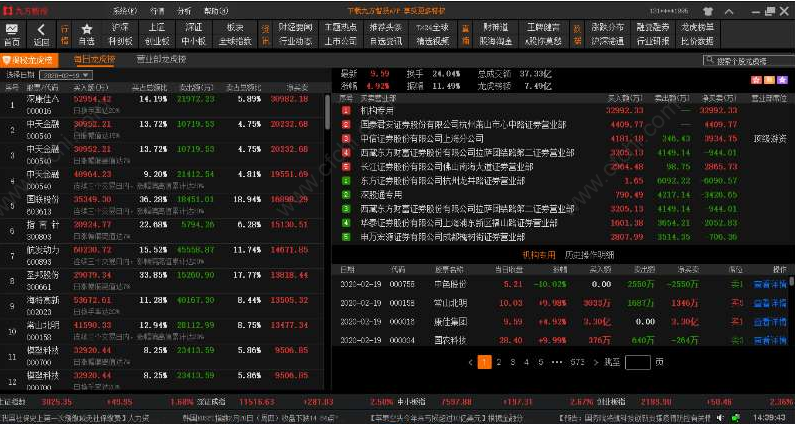The height and width of the screenshot is (424, 795).
Task: Click the red star badge icon
Action: click(x=756, y=80)
